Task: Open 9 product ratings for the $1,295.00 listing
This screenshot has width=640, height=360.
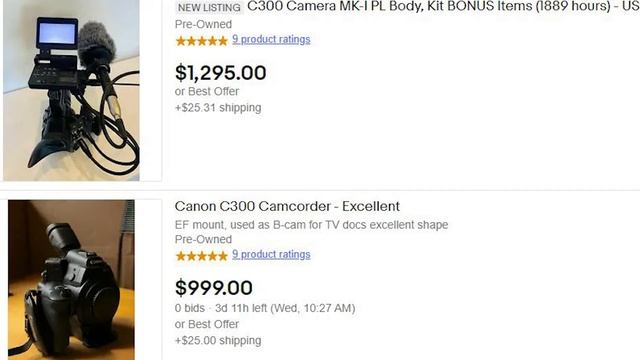Action: (x=271, y=39)
